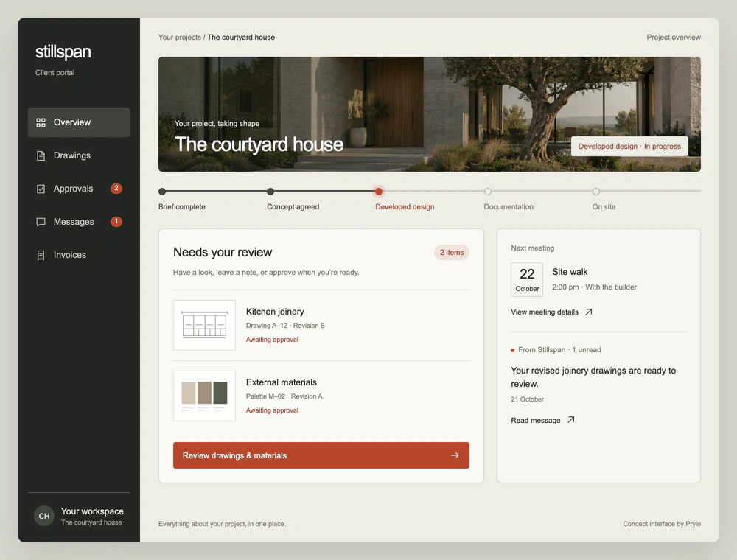Go to the Drawings section
737x560 pixels.
[x=79, y=155]
